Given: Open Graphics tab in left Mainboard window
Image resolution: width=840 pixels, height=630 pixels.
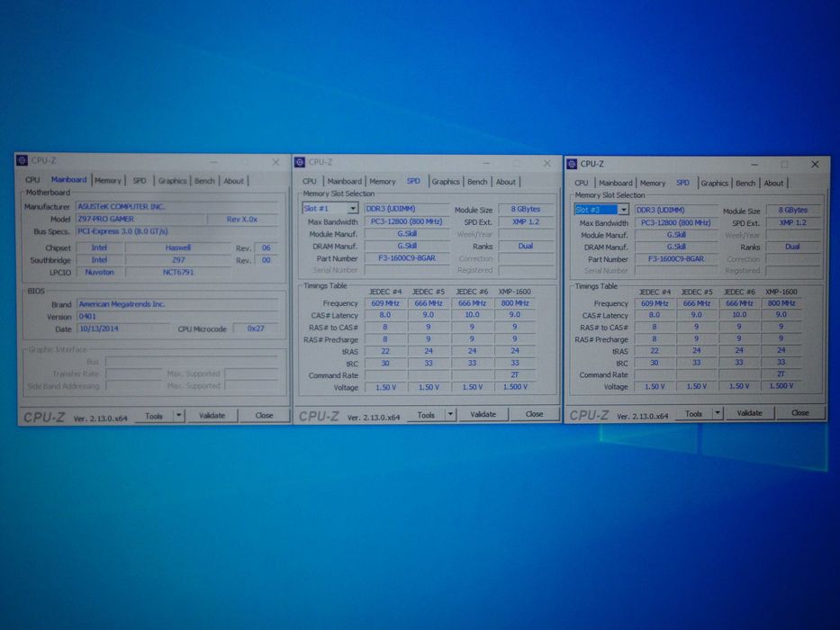Looking at the screenshot, I should pos(173,181).
